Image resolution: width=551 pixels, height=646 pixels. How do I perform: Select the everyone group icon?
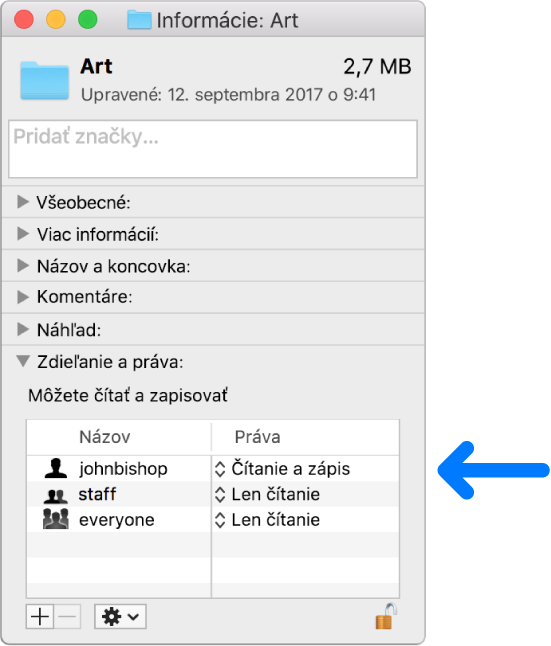tap(56, 519)
